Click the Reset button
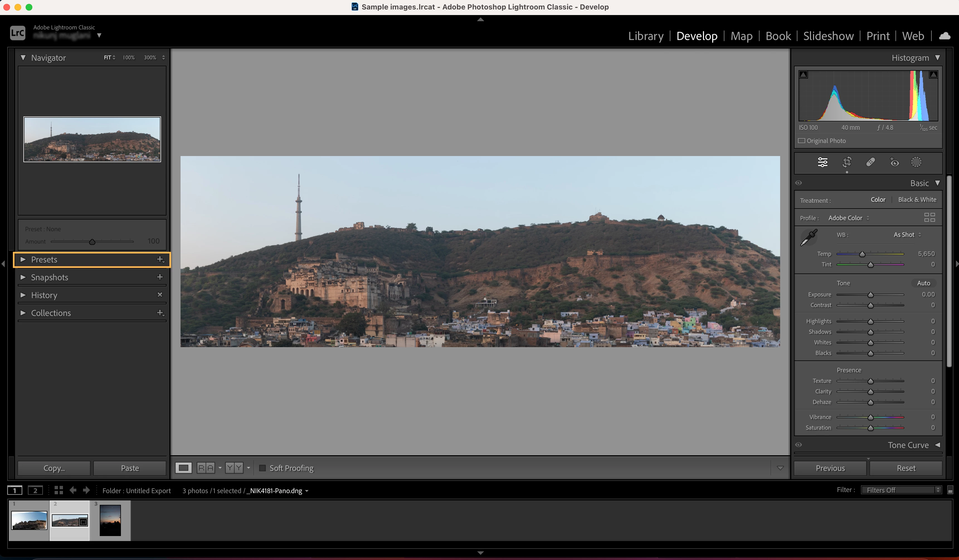The height and width of the screenshot is (560, 959). click(906, 468)
